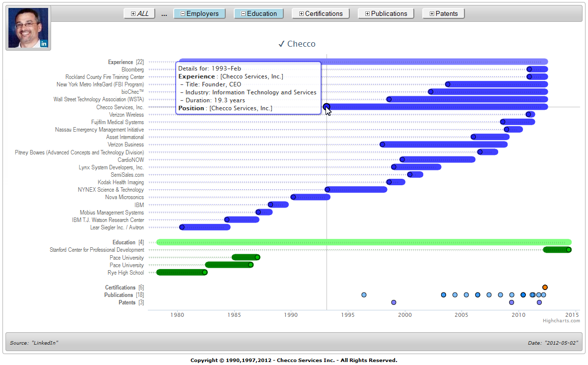Click the Kodak Health Imaging label
588x365 pixels.
[x=121, y=182]
